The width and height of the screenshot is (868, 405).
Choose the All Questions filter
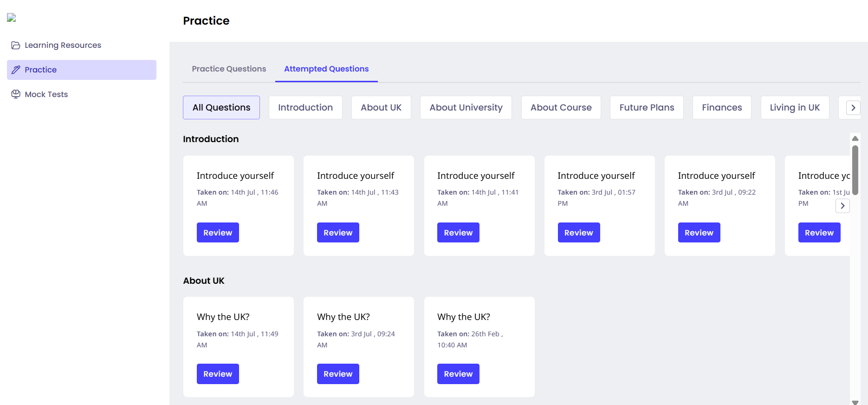point(221,107)
